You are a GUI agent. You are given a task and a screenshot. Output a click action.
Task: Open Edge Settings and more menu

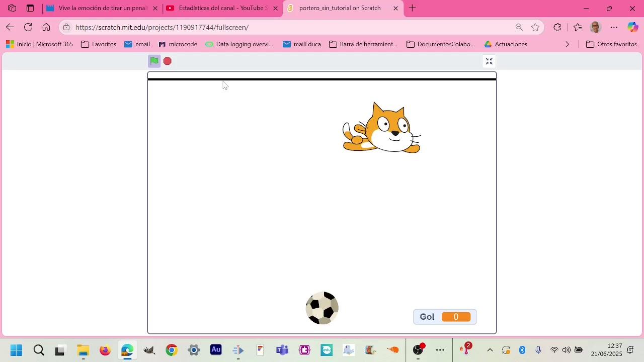tap(614, 27)
